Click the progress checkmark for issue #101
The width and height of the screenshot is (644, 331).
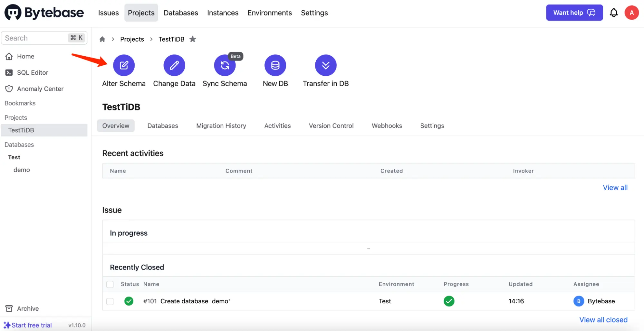coord(449,301)
